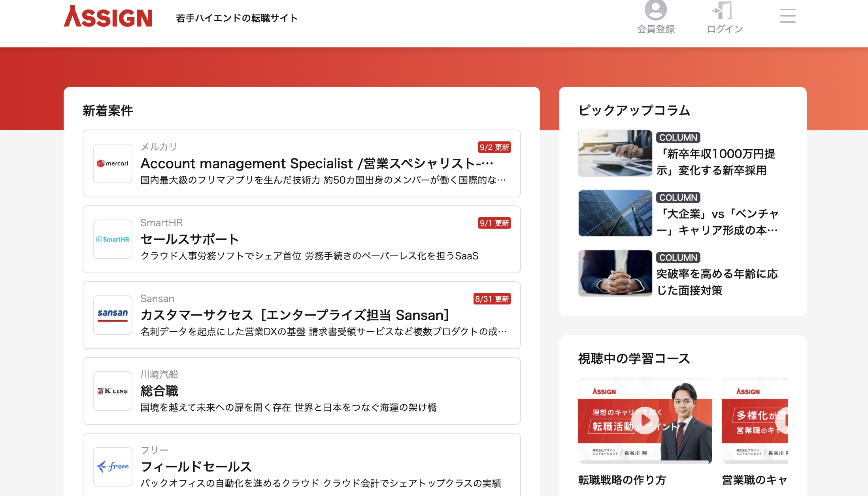Image resolution: width=868 pixels, height=496 pixels.
Task: Click the SmartHR company name text
Action: (x=162, y=223)
